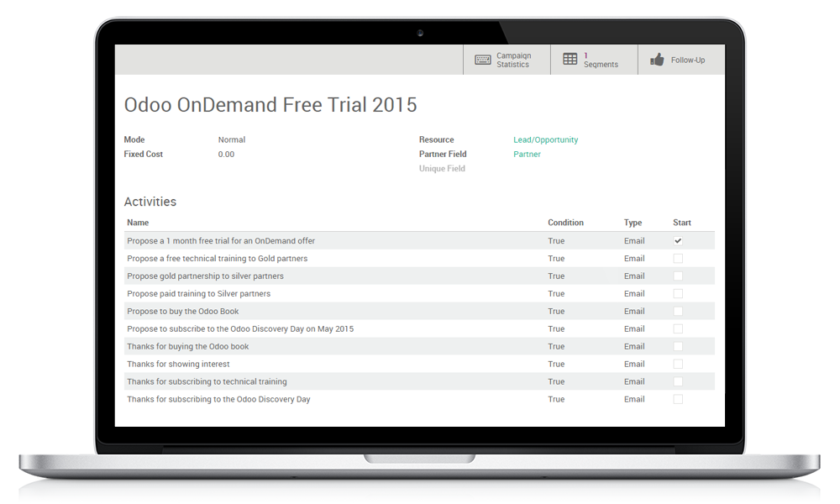The height and width of the screenshot is (504, 840).
Task: Select 'Propose to buy the Odoo Book' row
Action: (419, 311)
